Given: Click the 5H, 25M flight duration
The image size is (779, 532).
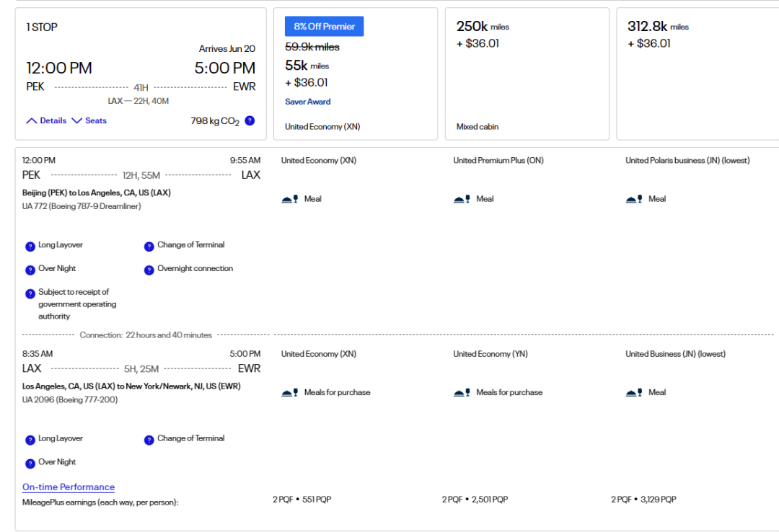Looking at the screenshot, I should tap(141, 368).
